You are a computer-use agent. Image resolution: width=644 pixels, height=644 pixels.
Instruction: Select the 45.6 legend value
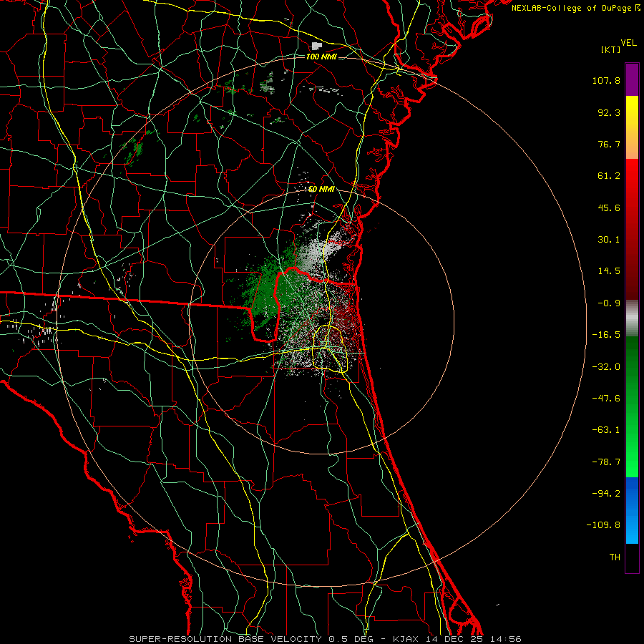pyautogui.click(x=609, y=208)
